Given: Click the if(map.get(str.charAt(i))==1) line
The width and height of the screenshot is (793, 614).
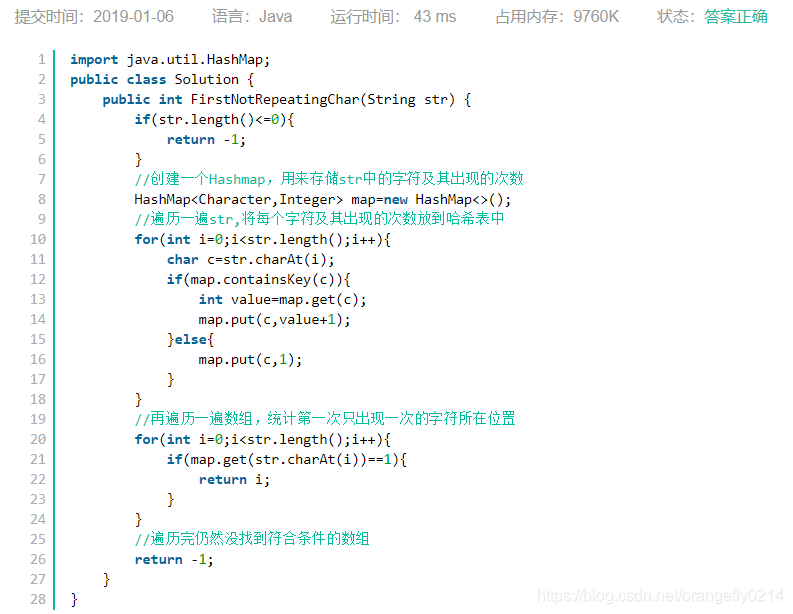Looking at the screenshot, I should (287, 459).
